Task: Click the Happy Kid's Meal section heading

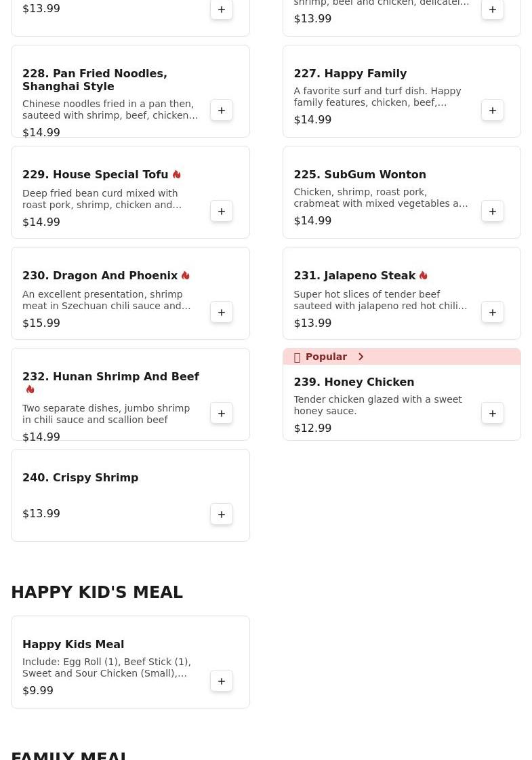Action: coord(97,593)
